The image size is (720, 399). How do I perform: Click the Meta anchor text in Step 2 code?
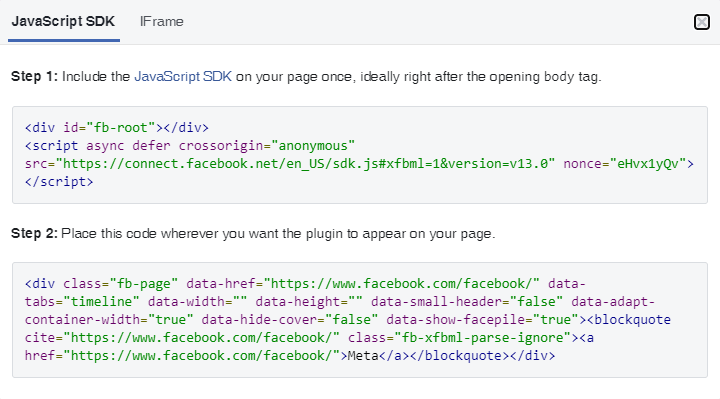[363, 356]
